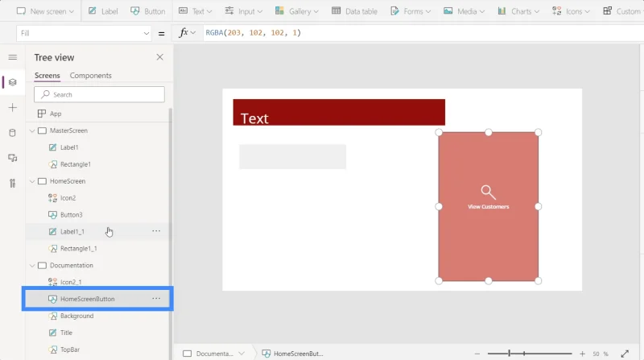Click the Icon2 icon in tree
The image size is (644, 360).
pos(52,197)
